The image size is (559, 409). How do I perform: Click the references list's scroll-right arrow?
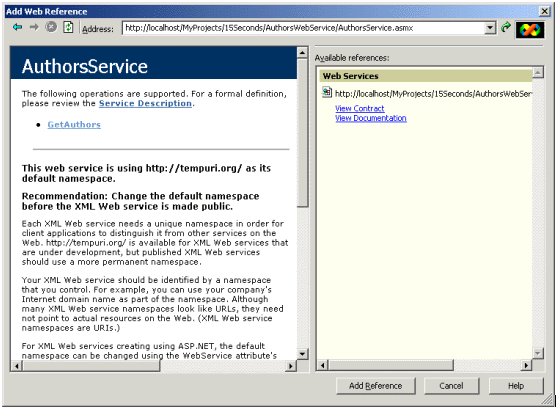click(526, 365)
